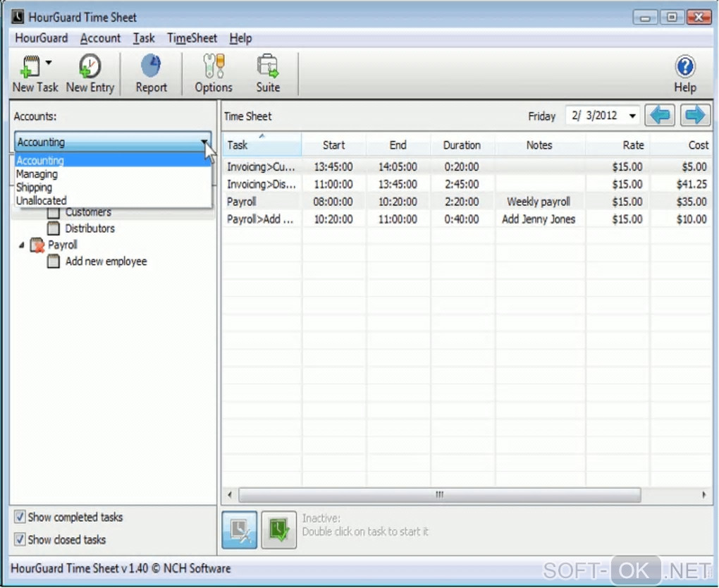Viewport: 719px width, 588px height.
Task: Sort by the Cost column header
Action: click(681, 145)
